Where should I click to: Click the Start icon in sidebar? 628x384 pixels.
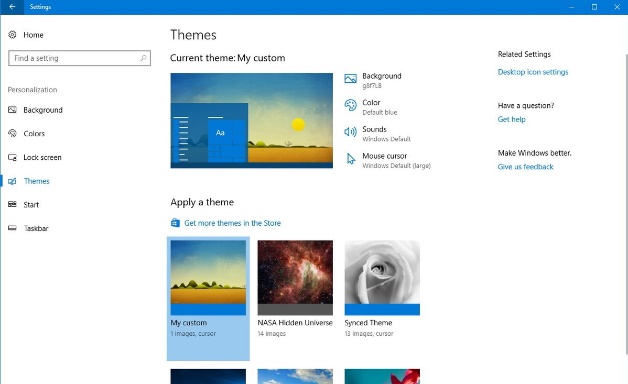tap(12, 205)
